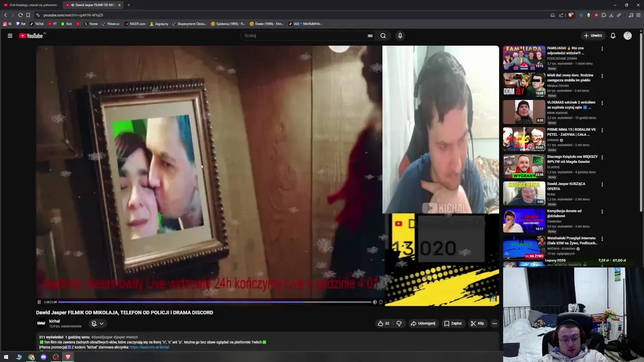644x362 pixels.
Task: Open YouTube notifications bell
Action: (613, 36)
